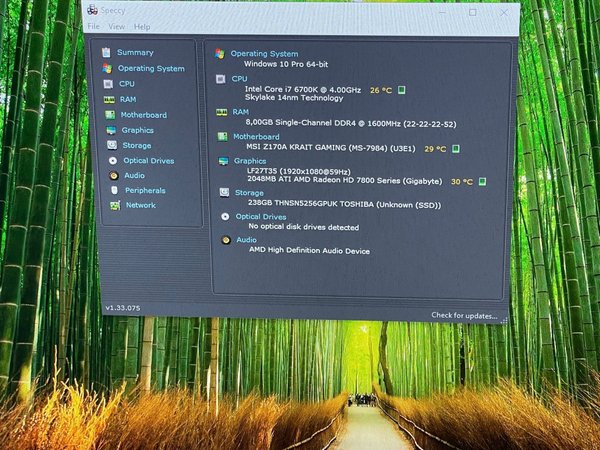Open Storage via its sidebar icon
The height and width of the screenshot is (450, 600).
112,145
